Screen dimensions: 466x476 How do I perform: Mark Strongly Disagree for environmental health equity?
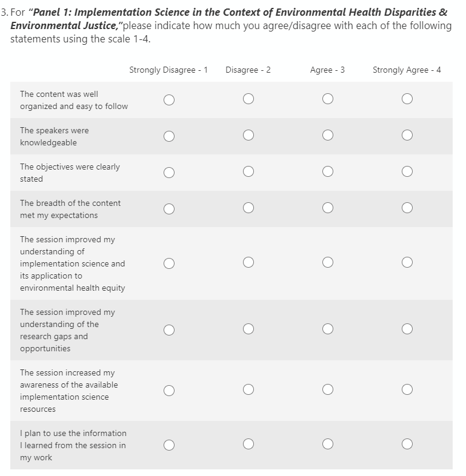[169, 263]
